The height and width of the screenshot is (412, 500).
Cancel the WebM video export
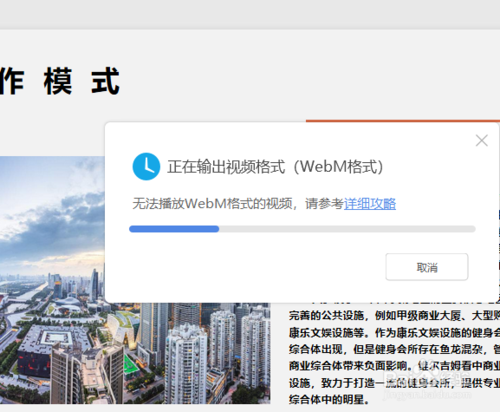(427, 267)
